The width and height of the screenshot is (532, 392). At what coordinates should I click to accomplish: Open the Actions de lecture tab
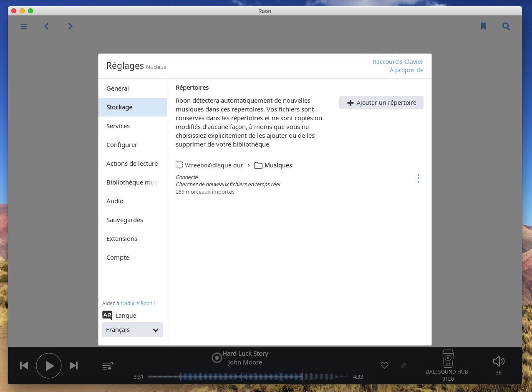133,164
